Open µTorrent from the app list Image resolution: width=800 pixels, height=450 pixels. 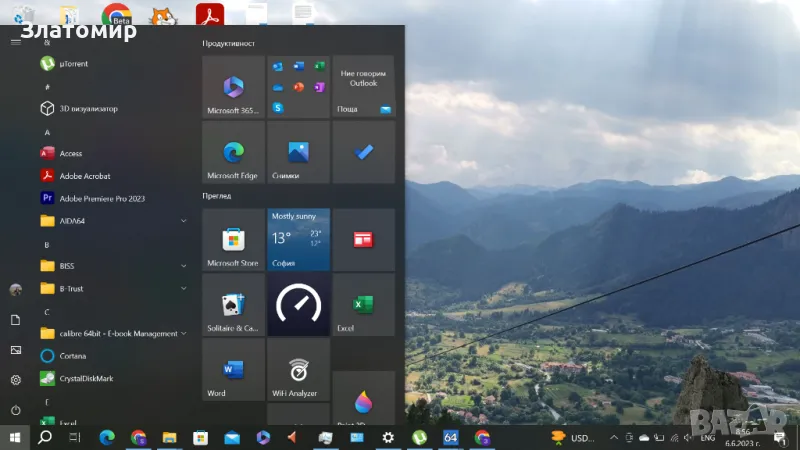74,64
